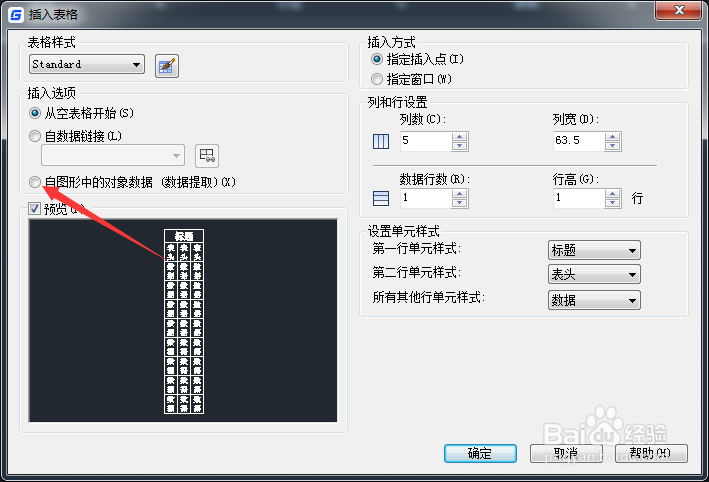Click into the 列宽 input field
This screenshot has height=482, width=709.
coord(579,141)
